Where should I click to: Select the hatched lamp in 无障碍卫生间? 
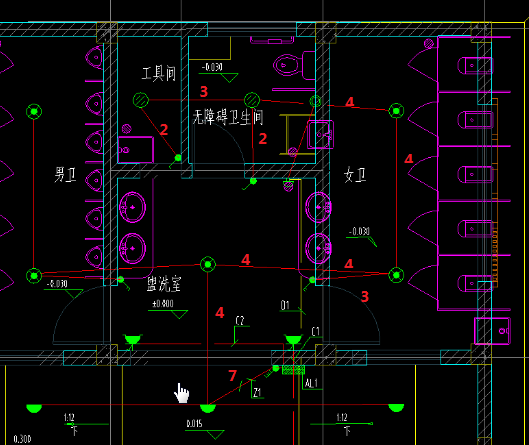[252, 100]
